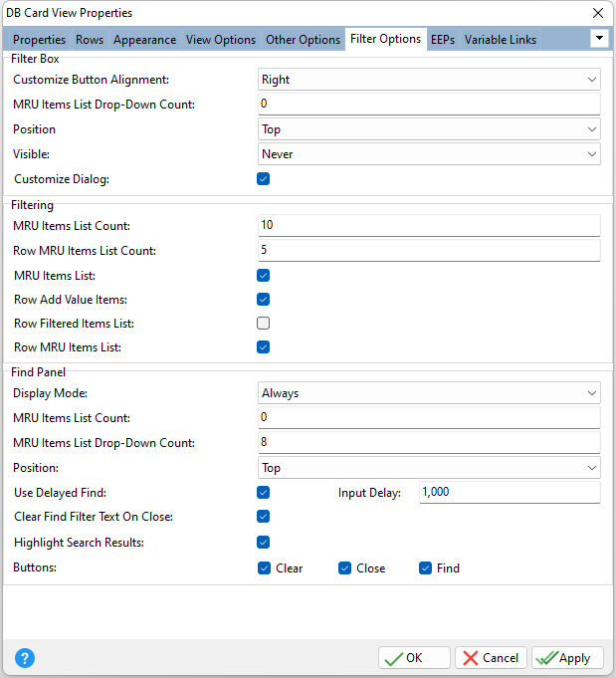Click the Apply button

[x=567, y=658]
